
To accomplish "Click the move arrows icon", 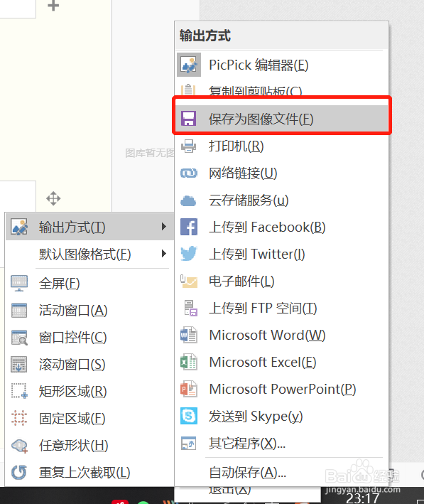I will coord(53,198).
